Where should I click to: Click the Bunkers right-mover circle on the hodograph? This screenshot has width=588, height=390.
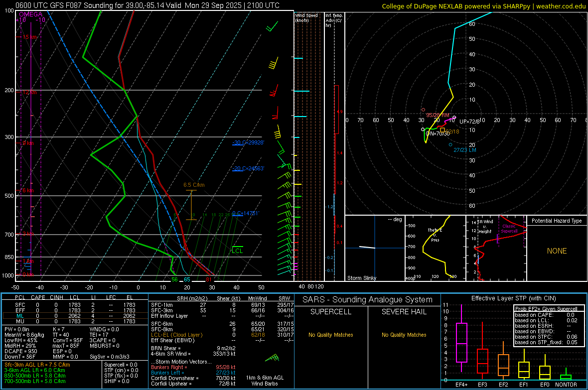point(424,110)
